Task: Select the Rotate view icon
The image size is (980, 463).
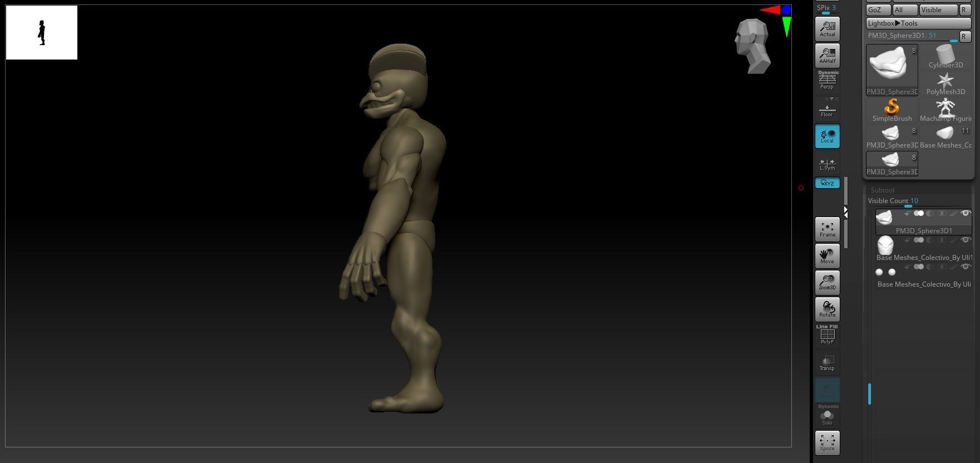Action: (827, 309)
